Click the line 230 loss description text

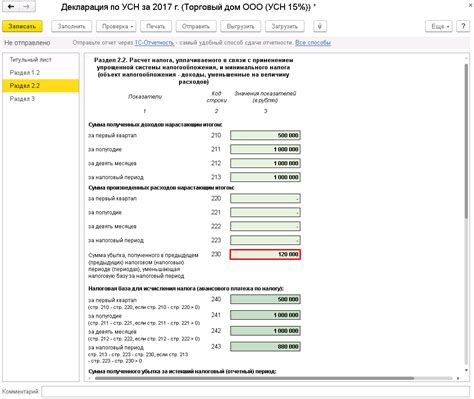pyautogui.click(x=143, y=265)
